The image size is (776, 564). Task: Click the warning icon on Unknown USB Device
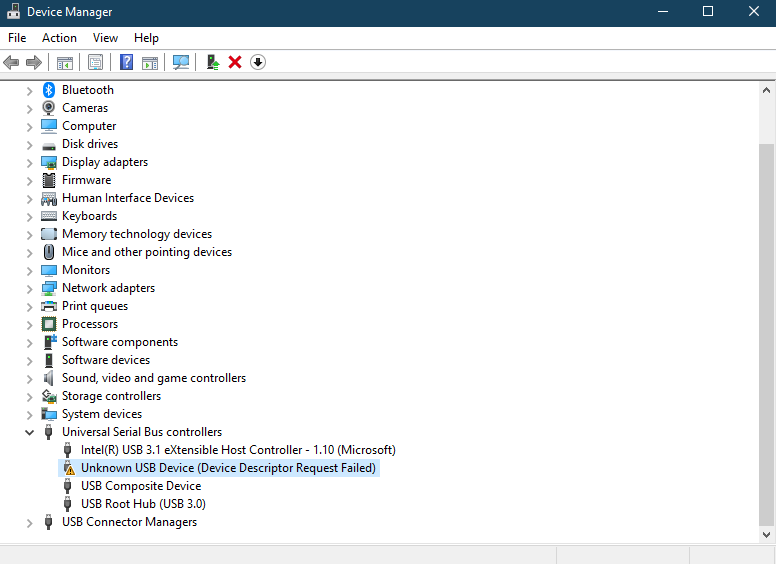pyautogui.click(x=68, y=468)
